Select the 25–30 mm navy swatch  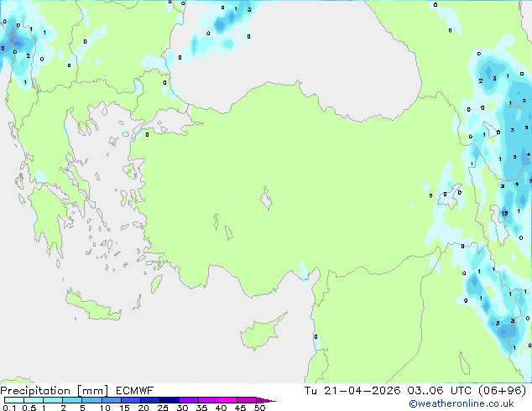pyautogui.click(x=169, y=400)
